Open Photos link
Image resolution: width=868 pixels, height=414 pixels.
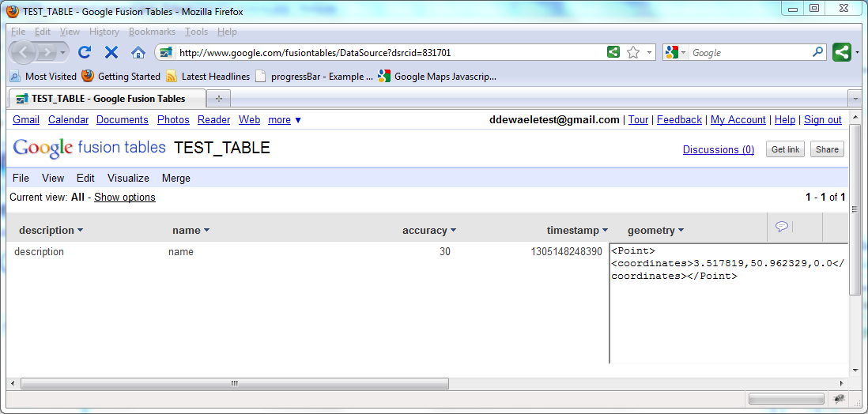pyautogui.click(x=173, y=119)
